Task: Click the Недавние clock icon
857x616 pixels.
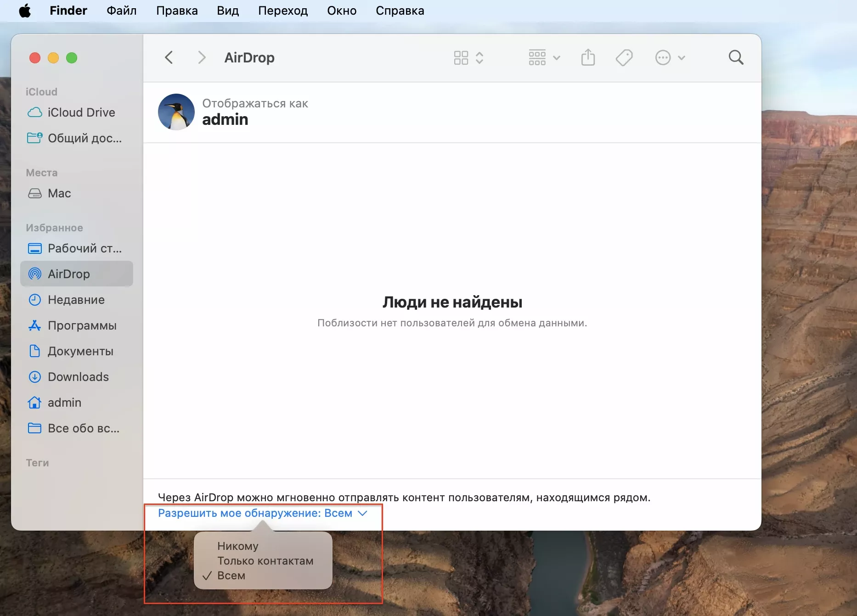Action: click(35, 300)
